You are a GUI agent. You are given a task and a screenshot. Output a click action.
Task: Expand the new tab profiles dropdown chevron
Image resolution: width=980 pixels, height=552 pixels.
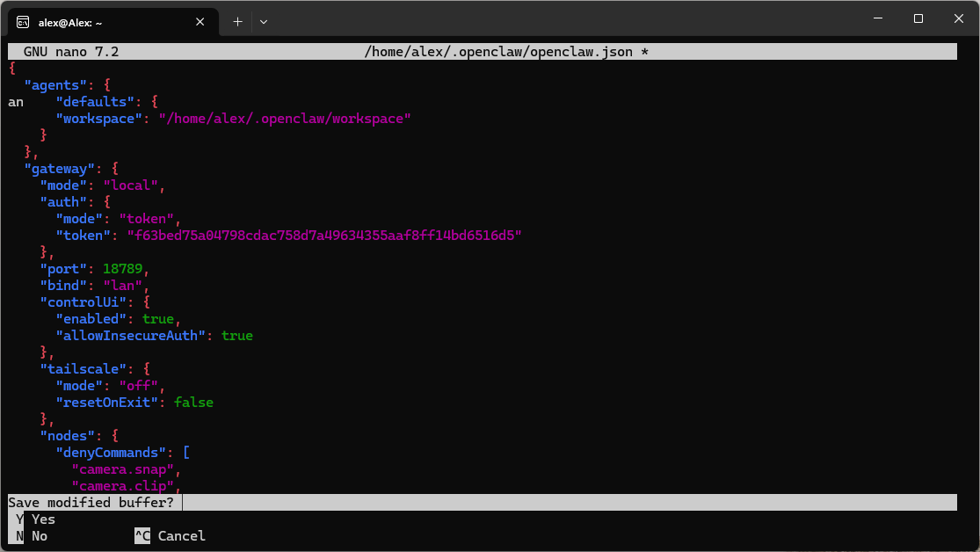[264, 21]
